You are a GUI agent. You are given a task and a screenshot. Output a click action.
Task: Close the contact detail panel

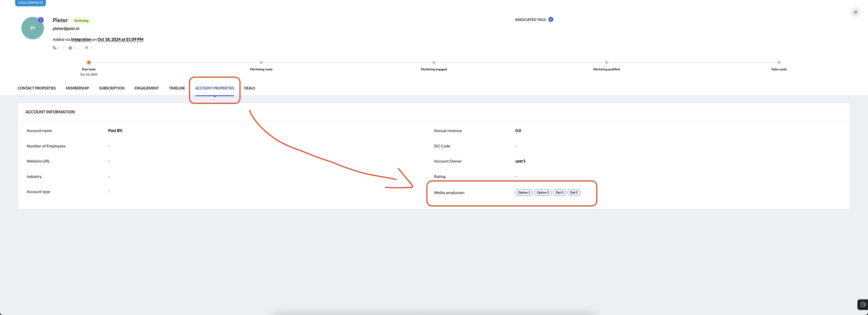[855, 12]
